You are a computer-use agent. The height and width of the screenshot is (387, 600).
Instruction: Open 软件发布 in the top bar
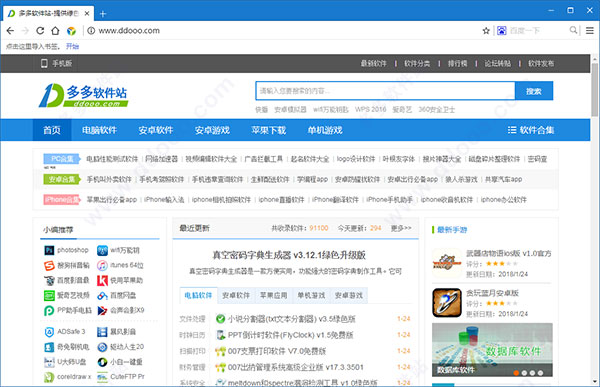click(541, 63)
